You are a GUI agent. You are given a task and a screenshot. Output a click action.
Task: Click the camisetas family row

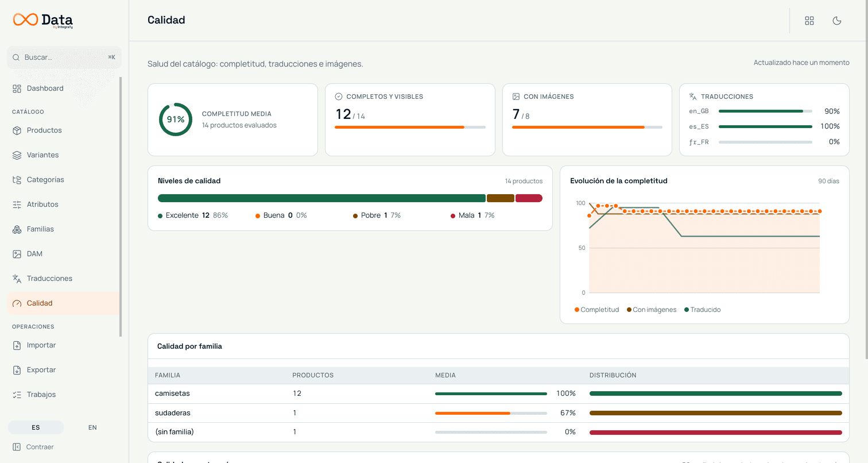(x=498, y=393)
